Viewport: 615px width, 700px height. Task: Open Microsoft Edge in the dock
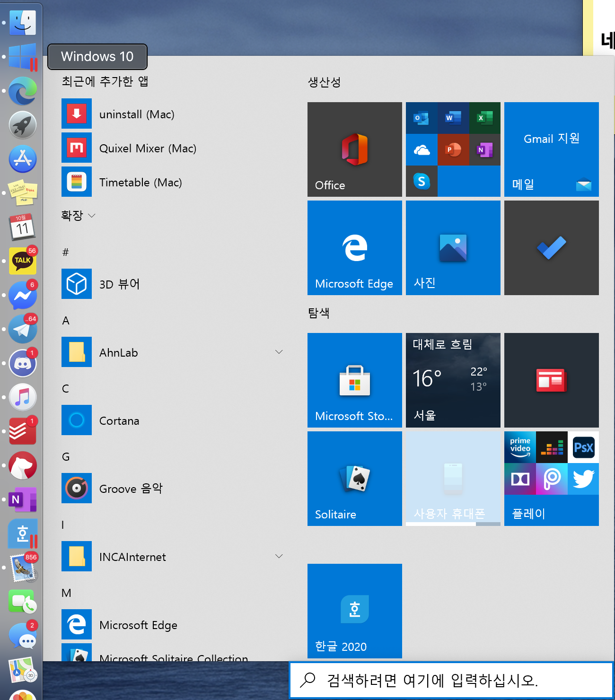point(22,91)
